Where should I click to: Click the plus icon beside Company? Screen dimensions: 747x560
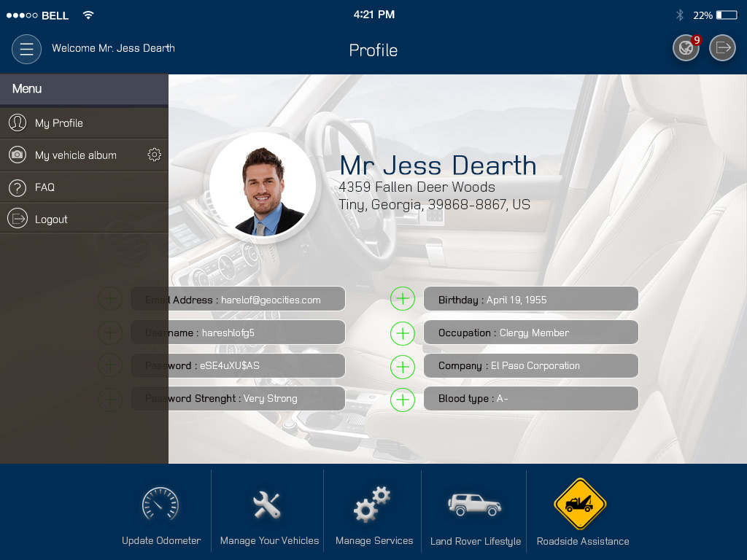(x=403, y=367)
